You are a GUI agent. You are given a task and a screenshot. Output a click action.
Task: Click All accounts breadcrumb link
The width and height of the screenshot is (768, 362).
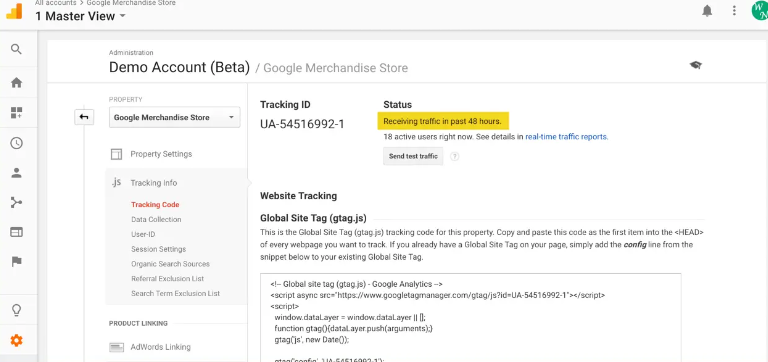pos(55,2)
